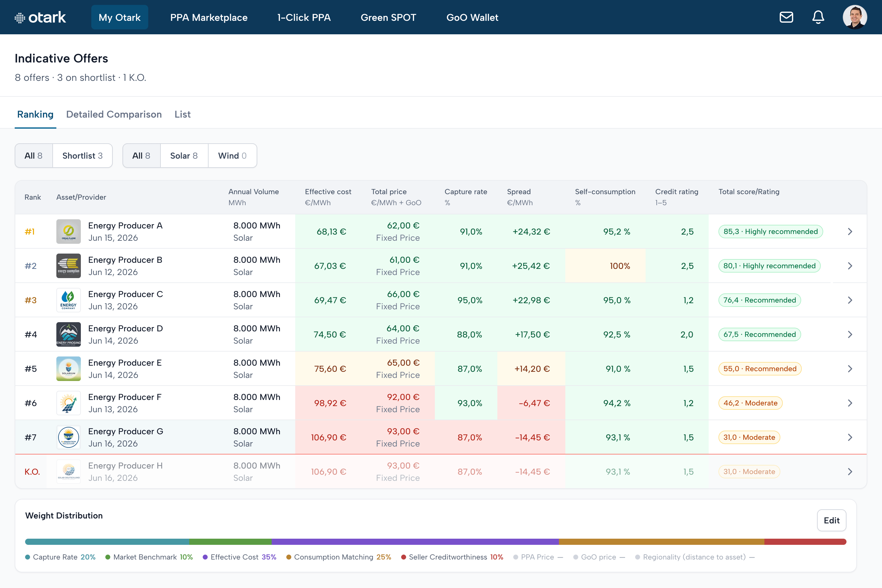Screen dimensions: 882x588
Task: Click 85,3 Highly recommended badge
Action: tap(771, 232)
